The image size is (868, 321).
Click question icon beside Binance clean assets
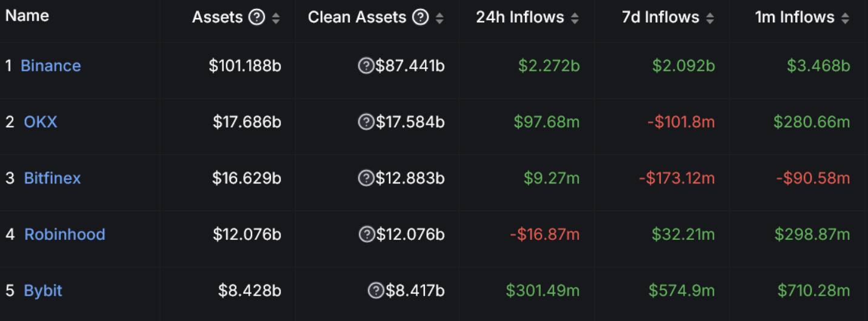click(x=366, y=65)
